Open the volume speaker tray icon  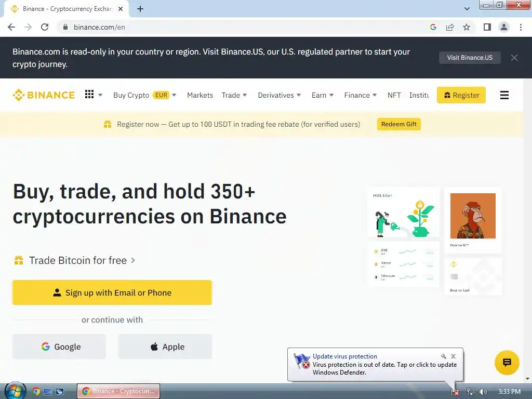point(483,392)
